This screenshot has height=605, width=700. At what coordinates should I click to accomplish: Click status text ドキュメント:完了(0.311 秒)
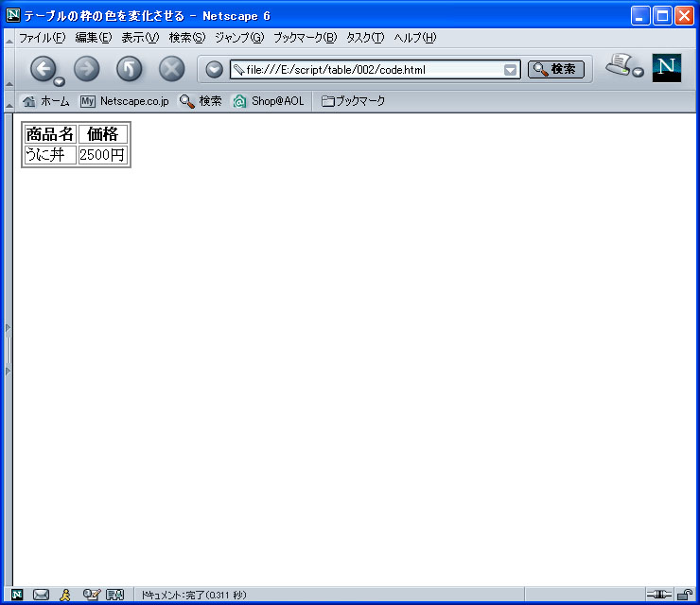pos(194,595)
